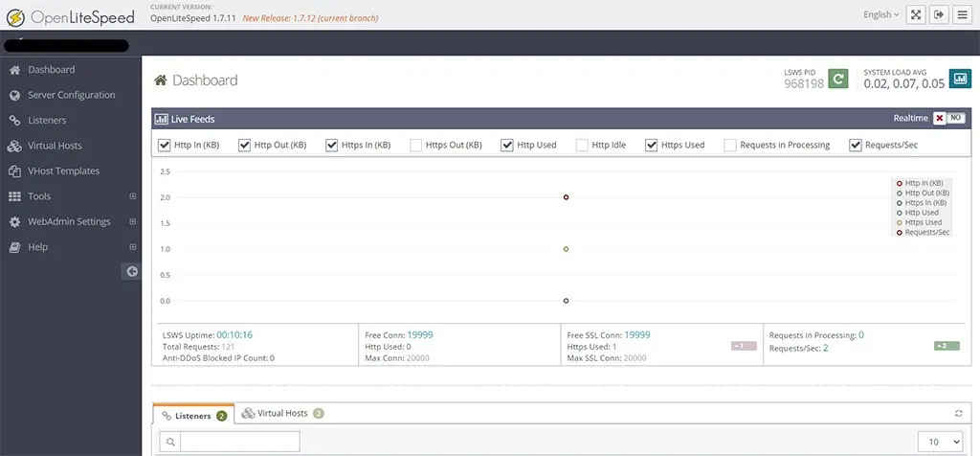Expand the Tools submenu plus icon
The width and height of the screenshot is (980, 456).
[x=132, y=196]
